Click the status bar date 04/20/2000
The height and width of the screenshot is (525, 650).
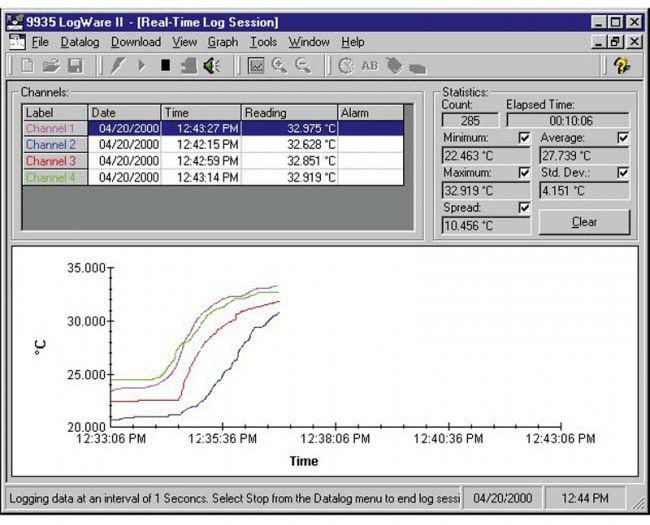point(502,498)
